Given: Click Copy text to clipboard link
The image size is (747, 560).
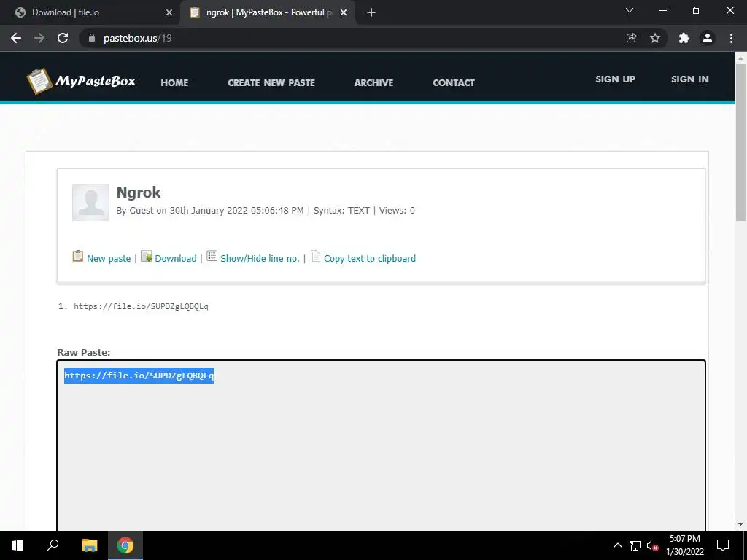Looking at the screenshot, I should click(x=370, y=258).
